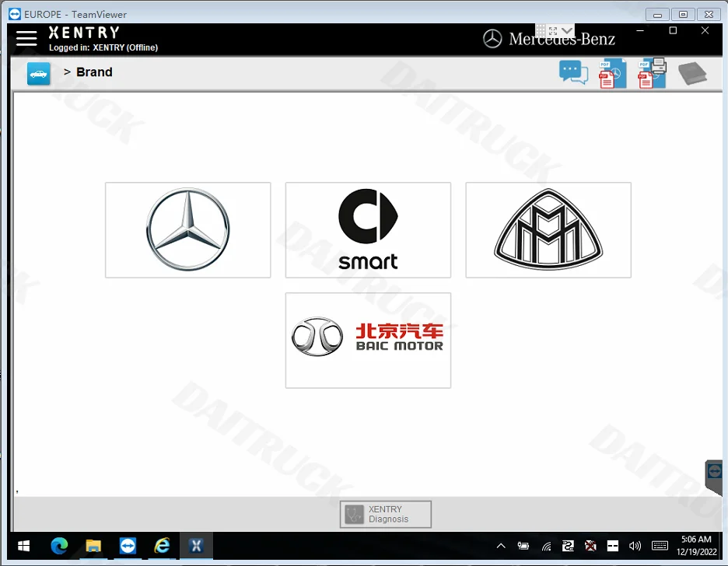Click the Mercedes-Benz logo in the header
The width and height of the screenshot is (728, 566).
(x=549, y=39)
